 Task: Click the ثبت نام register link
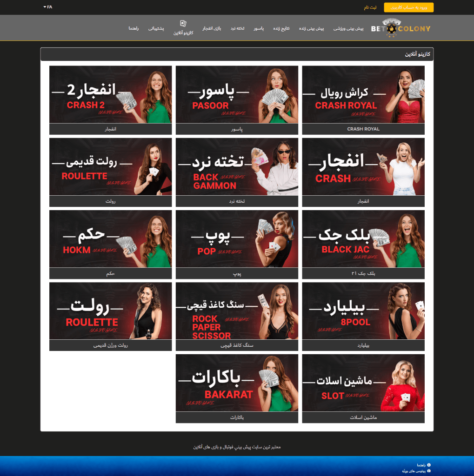click(370, 7)
